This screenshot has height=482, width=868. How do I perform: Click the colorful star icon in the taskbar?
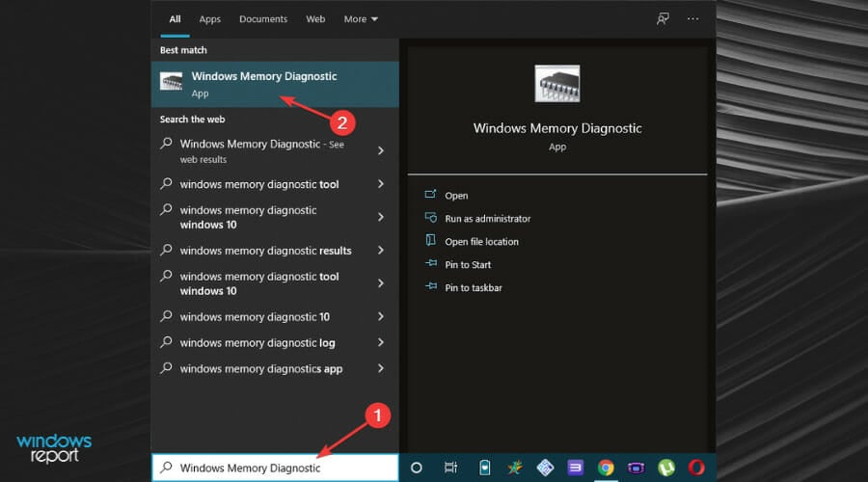pyautogui.click(x=515, y=468)
